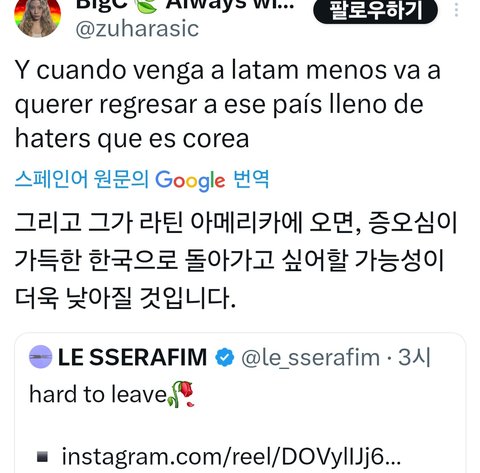Open the quoted 'hard to leave' tweet
480x473 pixels.
point(240,403)
